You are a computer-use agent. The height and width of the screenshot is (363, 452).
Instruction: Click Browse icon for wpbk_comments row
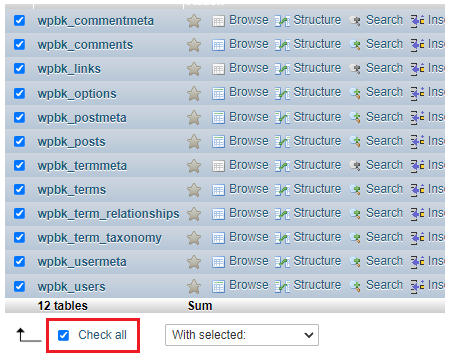click(218, 45)
